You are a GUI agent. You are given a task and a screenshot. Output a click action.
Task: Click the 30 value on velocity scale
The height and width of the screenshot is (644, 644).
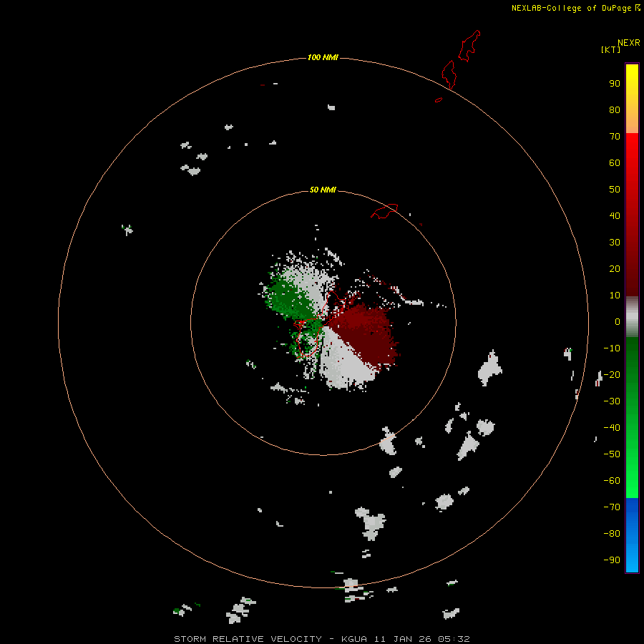click(615, 243)
